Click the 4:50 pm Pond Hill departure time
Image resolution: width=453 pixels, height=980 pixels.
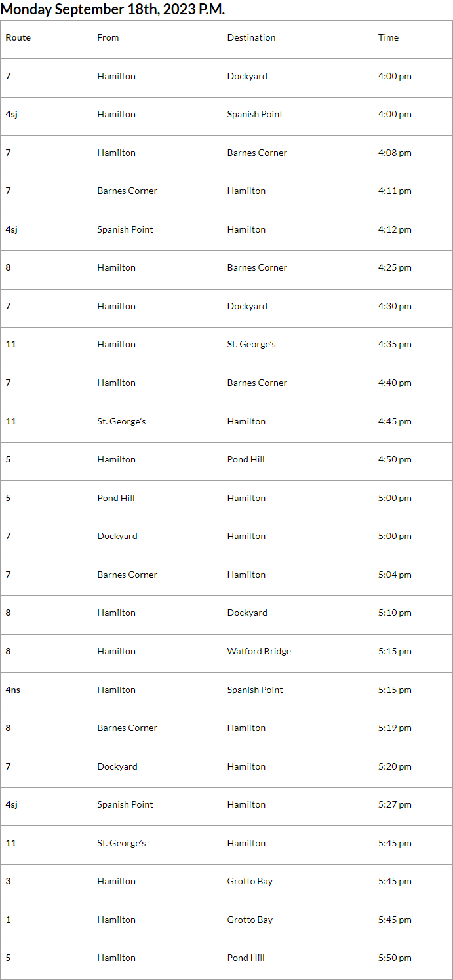tap(395, 459)
